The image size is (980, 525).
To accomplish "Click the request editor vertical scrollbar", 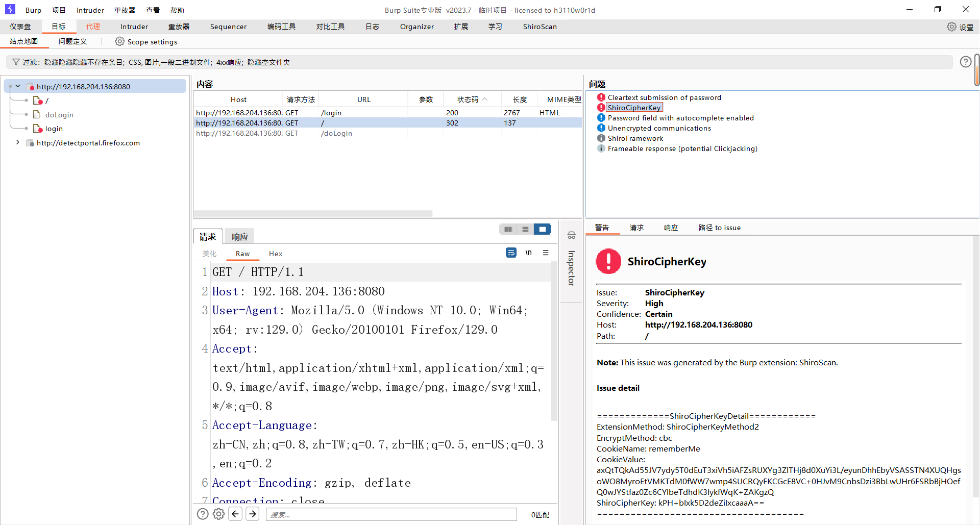I will point(554,341).
